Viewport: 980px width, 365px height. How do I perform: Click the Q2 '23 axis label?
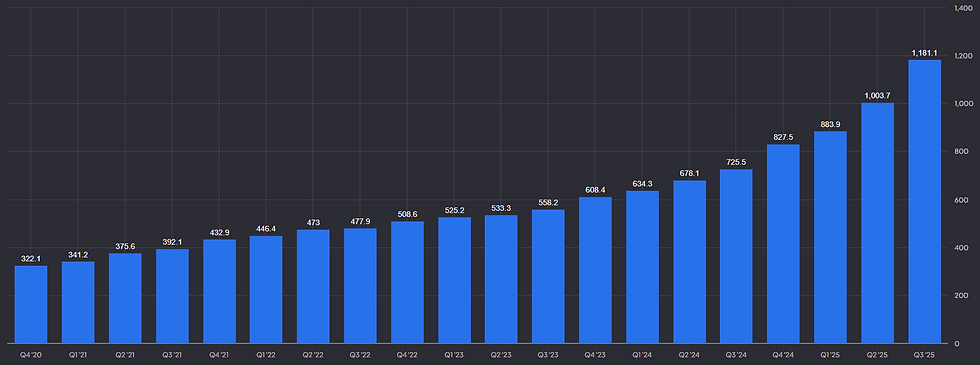[x=501, y=354]
